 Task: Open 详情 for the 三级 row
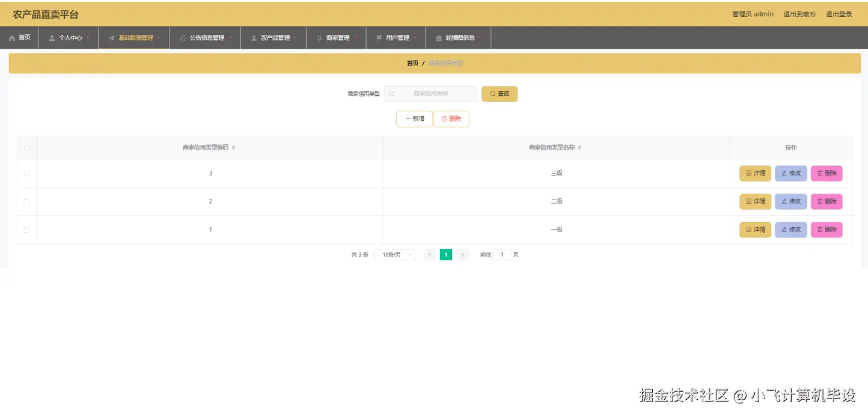(755, 173)
